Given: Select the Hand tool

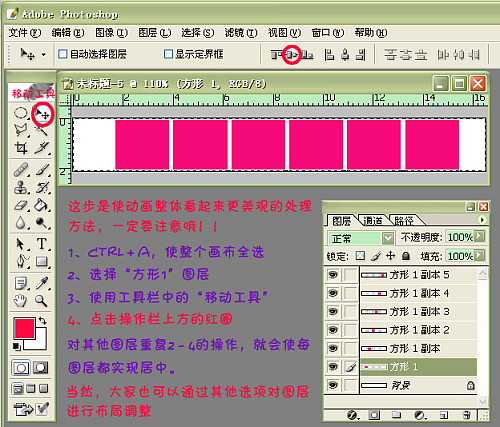Looking at the screenshot, I should (x=20, y=301).
